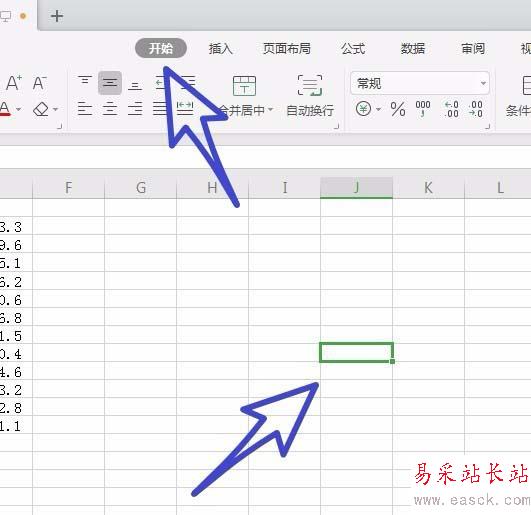The height and width of the screenshot is (515, 531).
Task: Open eraser clear options dropdown
Action: [x=56, y=109]
